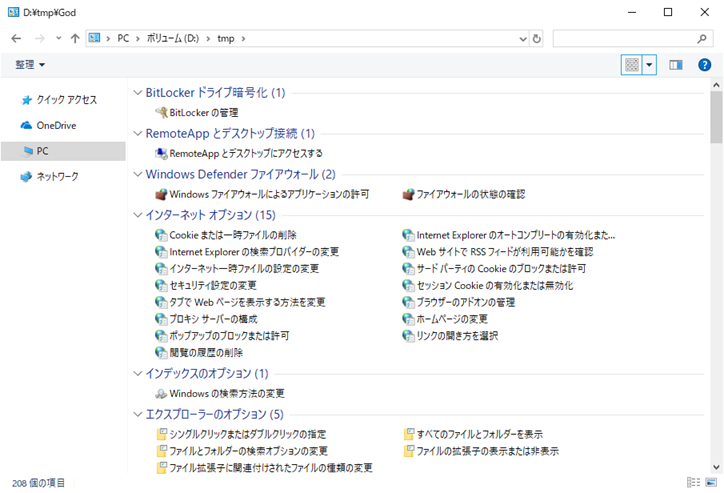Collapse the エクスプローラーのオプション group

click(138, 414)
